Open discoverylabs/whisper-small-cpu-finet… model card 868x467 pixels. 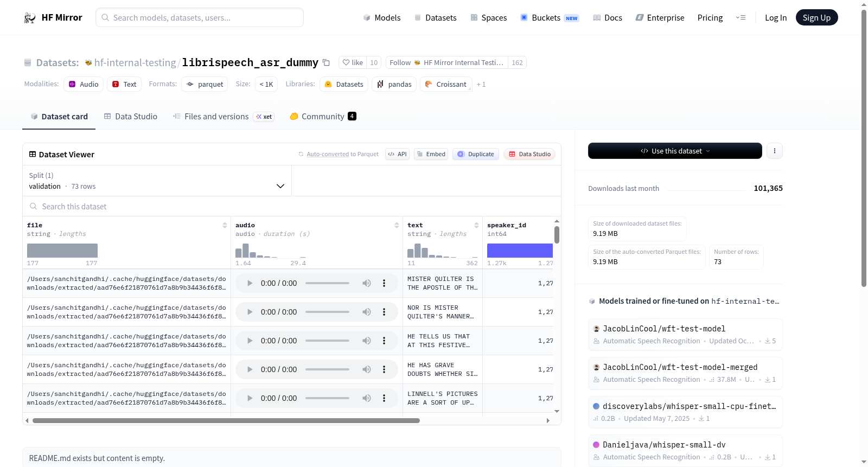(x=686, y=412)
